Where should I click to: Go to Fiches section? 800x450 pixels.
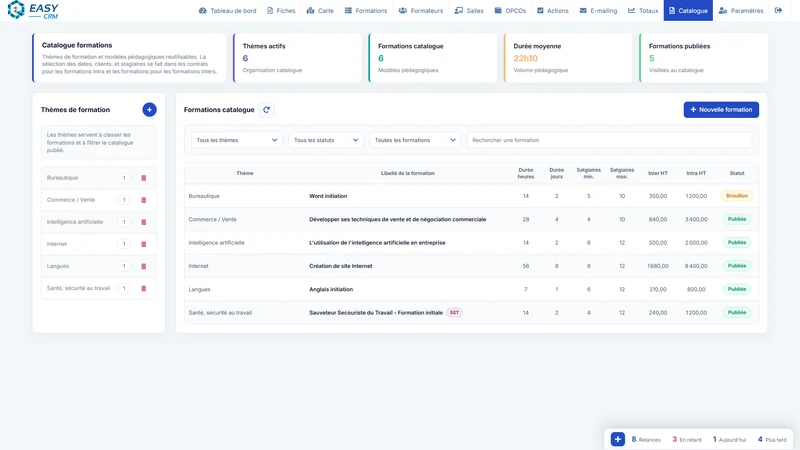point(281,11)
